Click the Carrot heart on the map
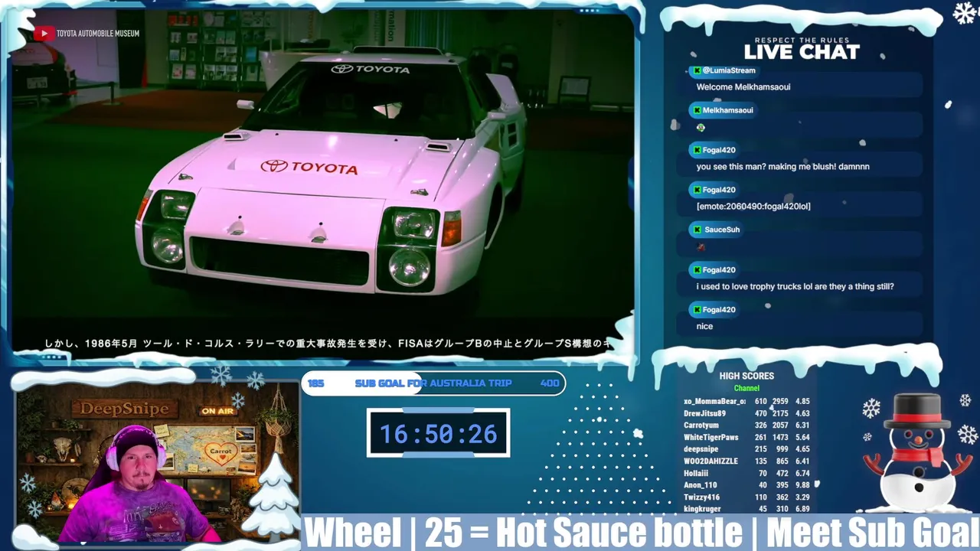 [x=220, y=451]
